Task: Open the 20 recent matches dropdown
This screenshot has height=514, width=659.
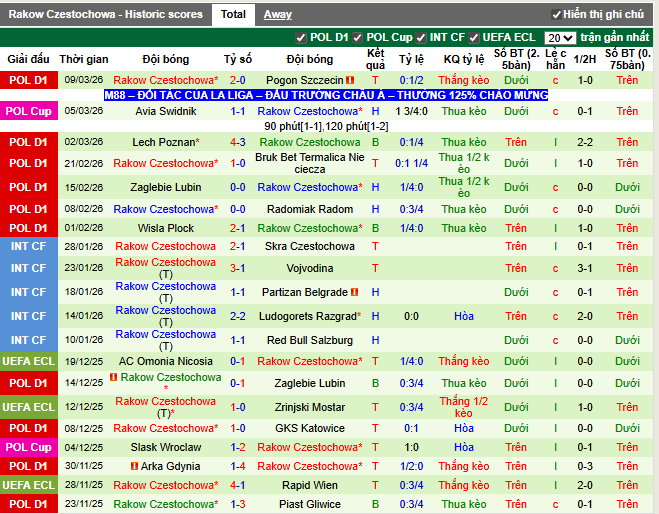Action: tap(560, 38)
